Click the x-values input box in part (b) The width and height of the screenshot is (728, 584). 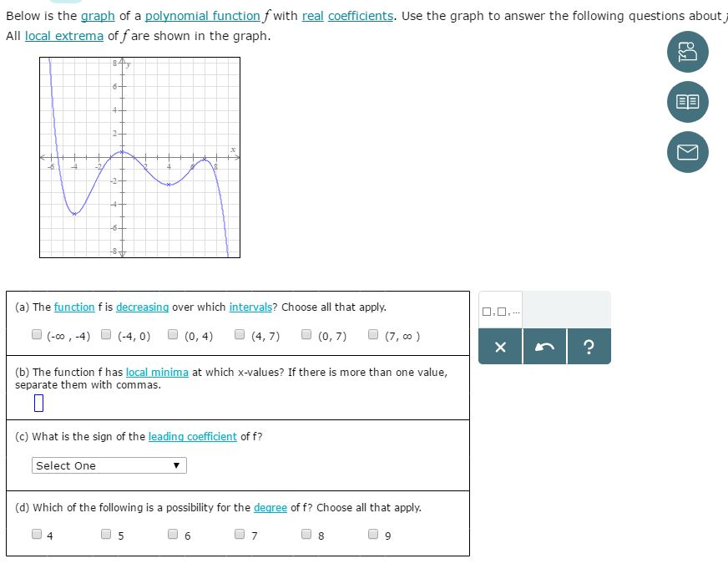39,404
